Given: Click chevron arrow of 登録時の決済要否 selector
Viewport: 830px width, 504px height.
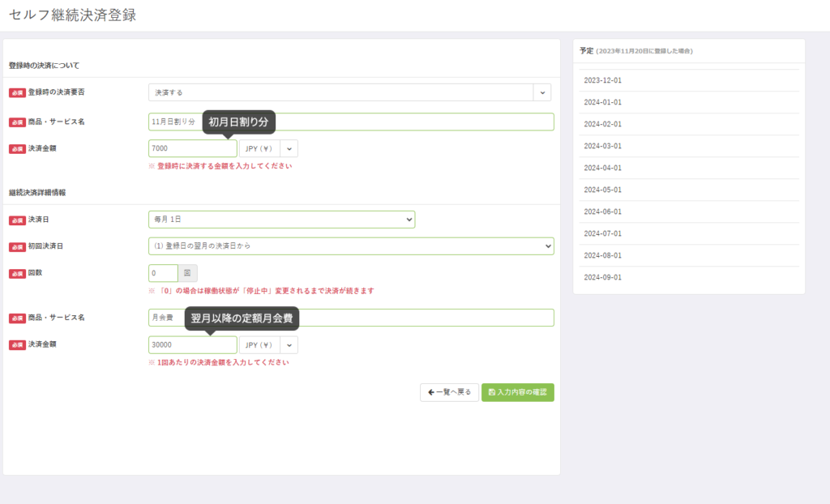Looking at the screenshot, I should tap(541, 92).
